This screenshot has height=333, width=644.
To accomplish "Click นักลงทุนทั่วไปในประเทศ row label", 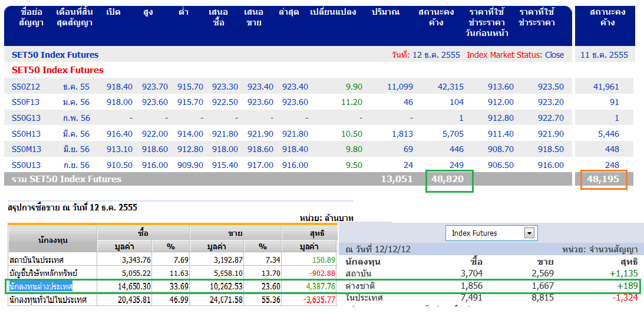I will [x=48, y=300].
